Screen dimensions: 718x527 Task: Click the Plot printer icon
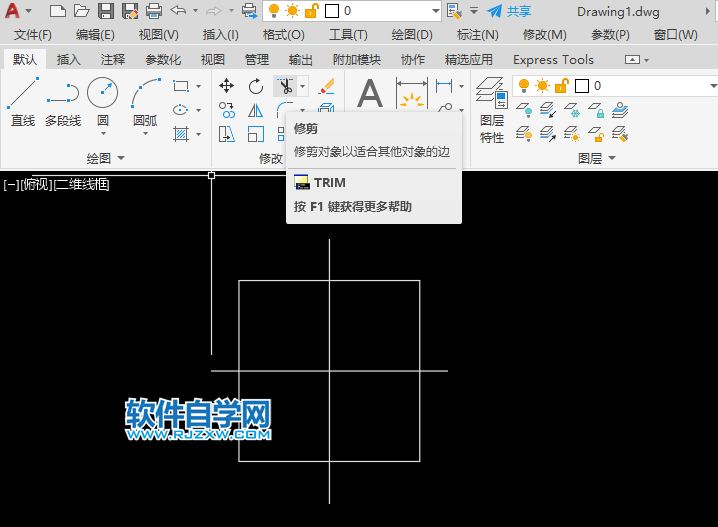154,11
